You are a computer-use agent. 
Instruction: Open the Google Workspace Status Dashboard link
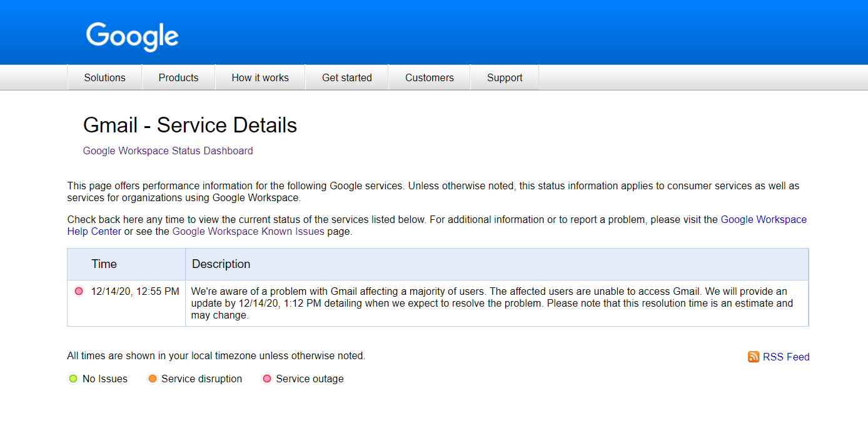click(168, 151)
